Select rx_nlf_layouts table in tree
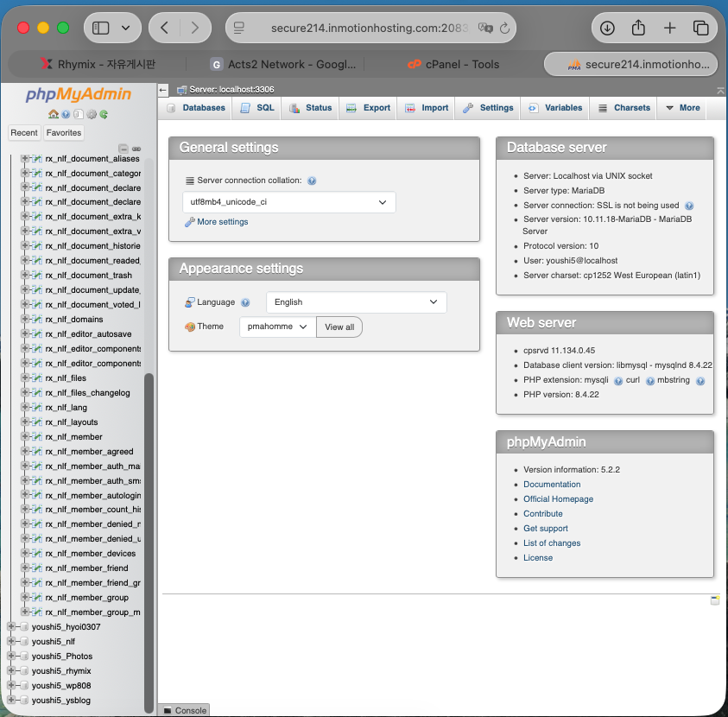Screen dimensions: 728x717 tap(72, 422)
